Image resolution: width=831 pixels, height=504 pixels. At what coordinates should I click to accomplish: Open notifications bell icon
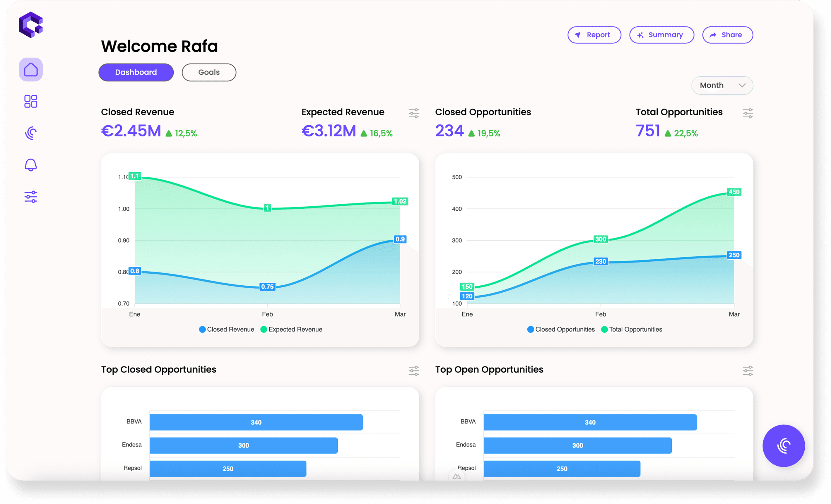pyautogui.click(x=31, y=165)
